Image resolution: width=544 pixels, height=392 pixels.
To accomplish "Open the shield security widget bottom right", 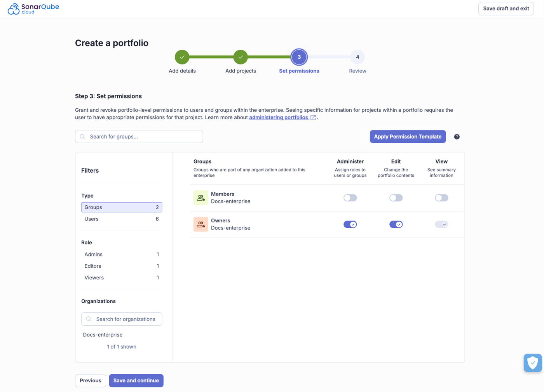I will click(533, 363).
